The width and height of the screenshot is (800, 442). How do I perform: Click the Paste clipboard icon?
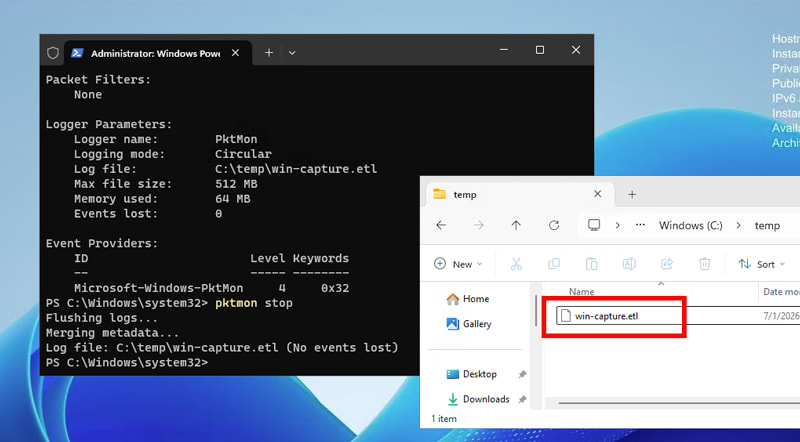pyautogui.click(x=591, y=264)
